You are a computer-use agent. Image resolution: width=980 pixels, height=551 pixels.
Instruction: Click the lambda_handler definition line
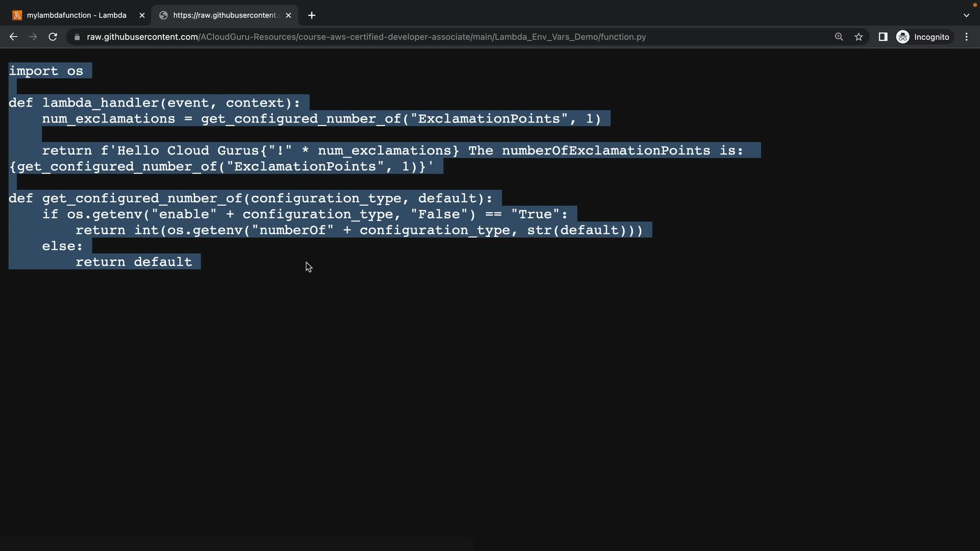154,103
